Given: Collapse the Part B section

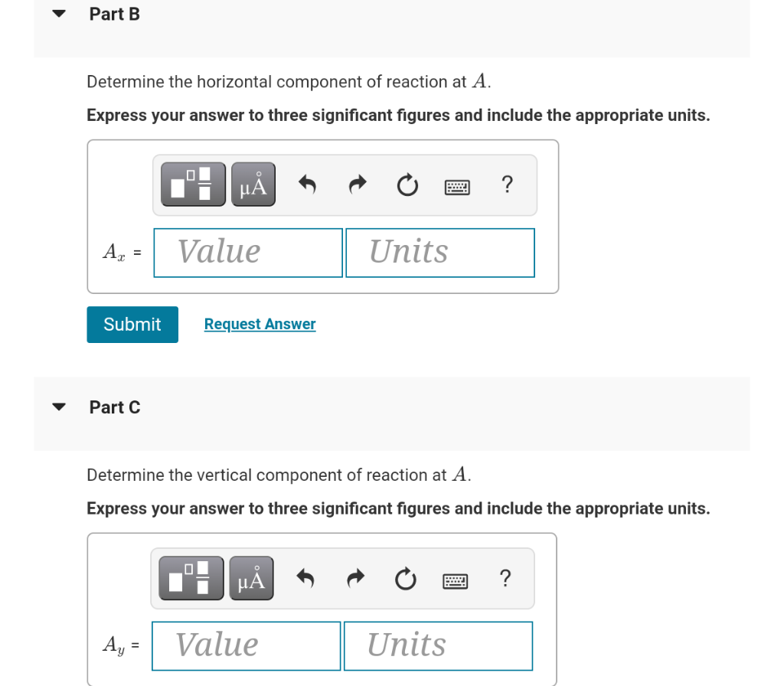Looking at the screenshot, I should (59, 13).
